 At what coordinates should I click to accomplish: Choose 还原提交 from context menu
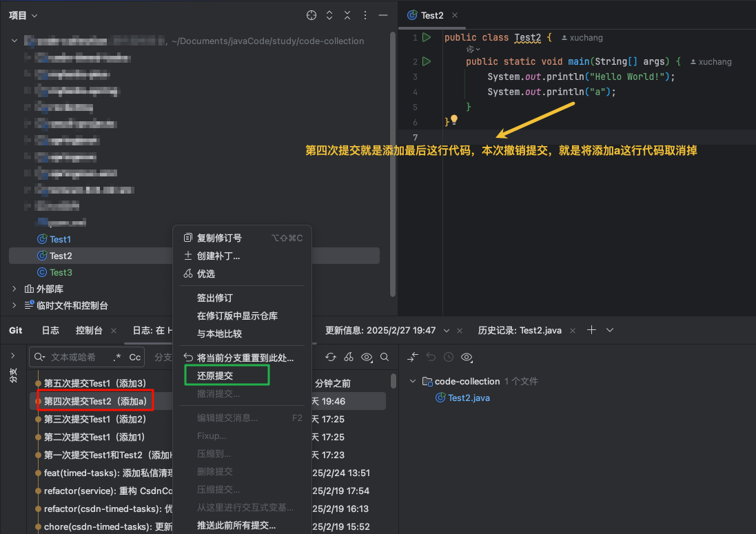pos(215,376)
